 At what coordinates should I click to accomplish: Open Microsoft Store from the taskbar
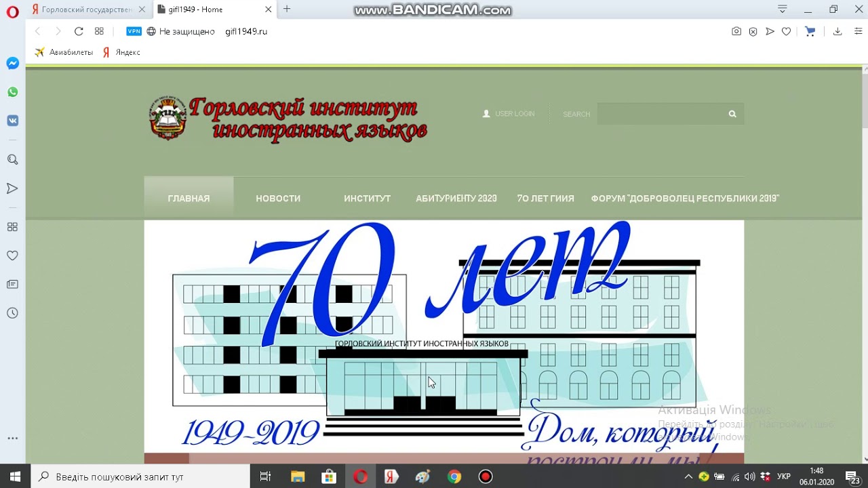point(329,476)
